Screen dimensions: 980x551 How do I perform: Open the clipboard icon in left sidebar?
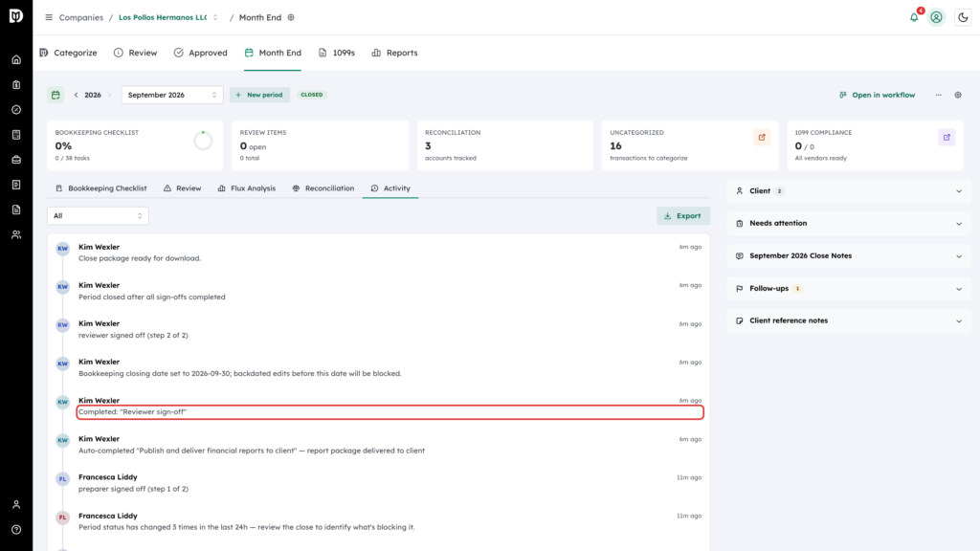(x=16, y=85)
